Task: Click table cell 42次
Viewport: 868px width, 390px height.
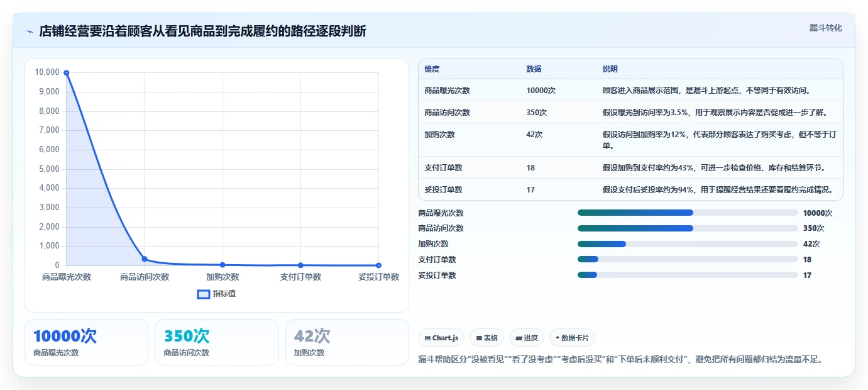Action: (x=534, y=134)
